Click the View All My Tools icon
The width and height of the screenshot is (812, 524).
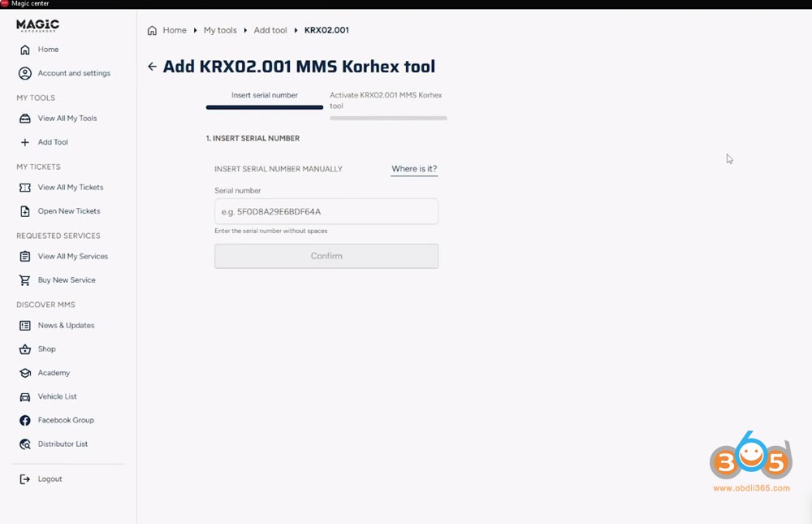coord(25,119)
